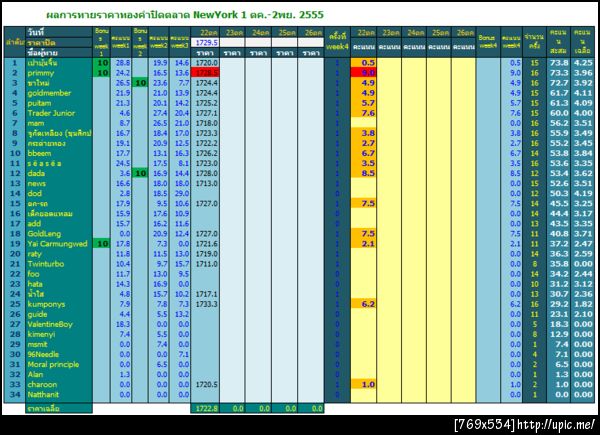The image size is (600, 435).
Task: Select the 1722.8 average price cell
Action: 205,408
